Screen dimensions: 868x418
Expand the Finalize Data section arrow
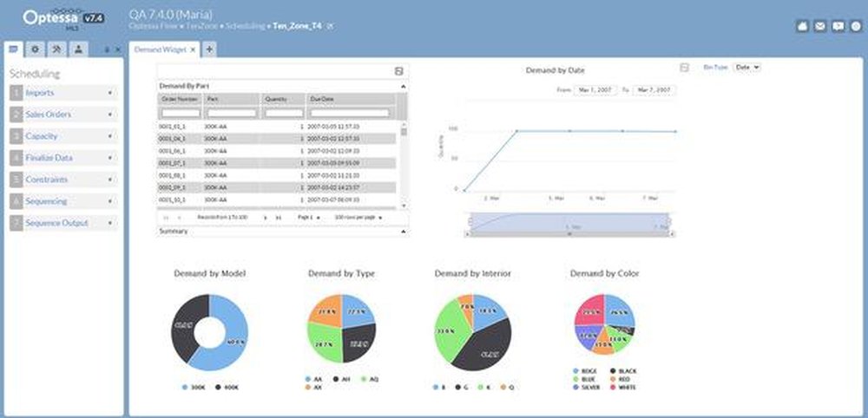[110, 158]
